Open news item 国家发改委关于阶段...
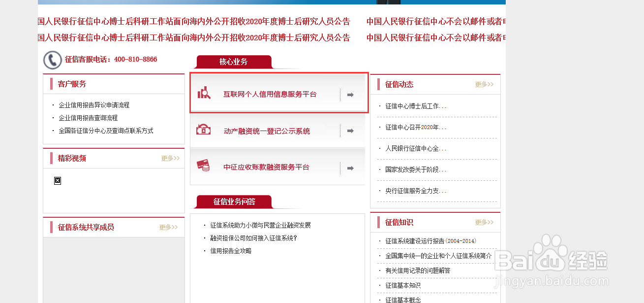Screen dimensions: 644x303 coord(416,169)
